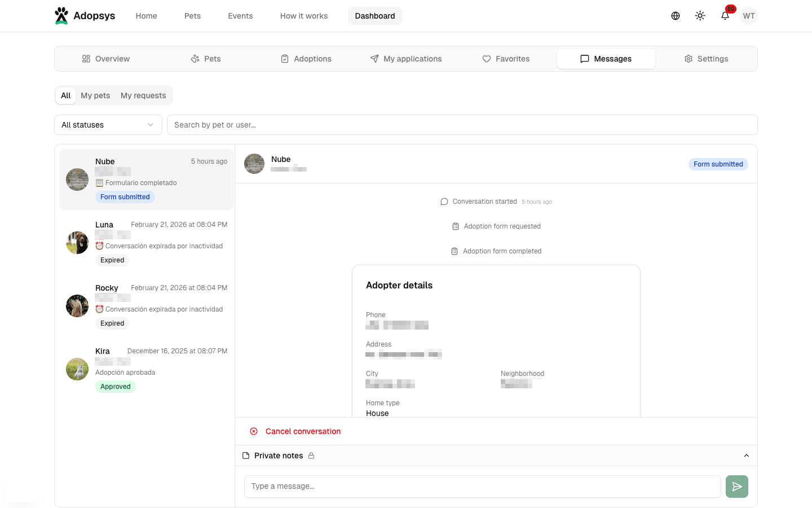Click the Cancel conversation link

pos(303,431)
